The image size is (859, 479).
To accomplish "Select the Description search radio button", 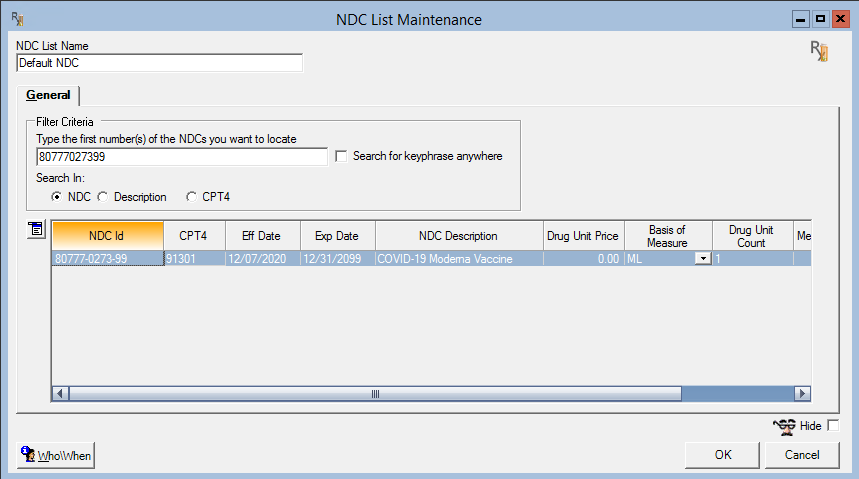I will coord(103,197).
